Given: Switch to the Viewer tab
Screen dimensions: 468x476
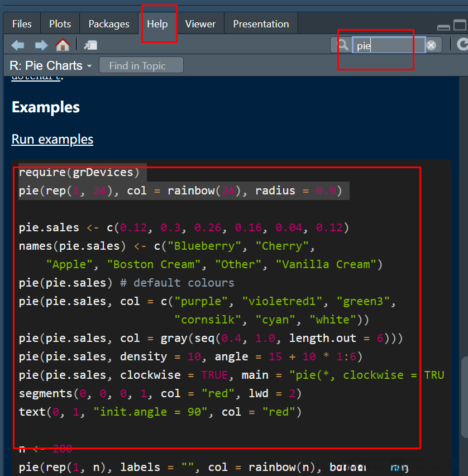Looking at the screenshot, I should point(200,24).
